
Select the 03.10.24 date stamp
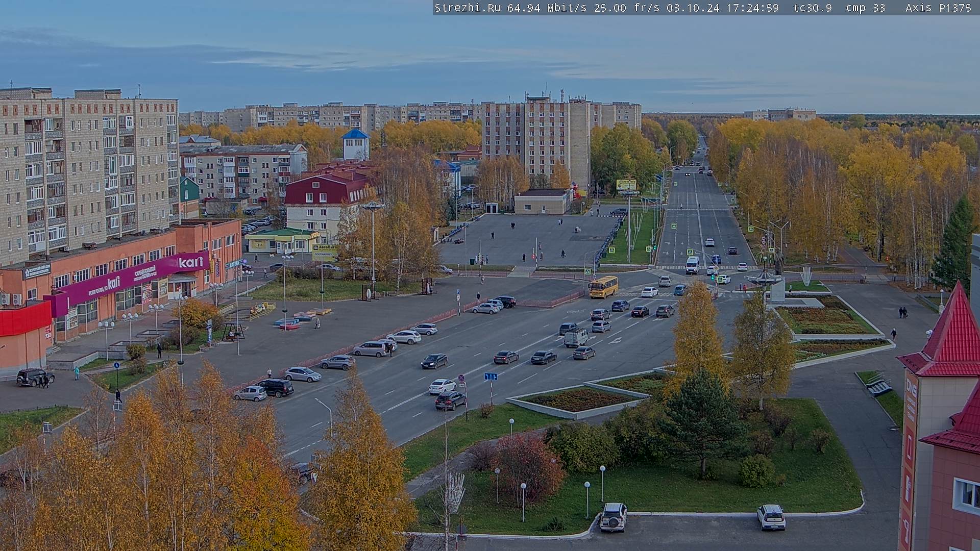pyautogui.click(x=693, y=8)
